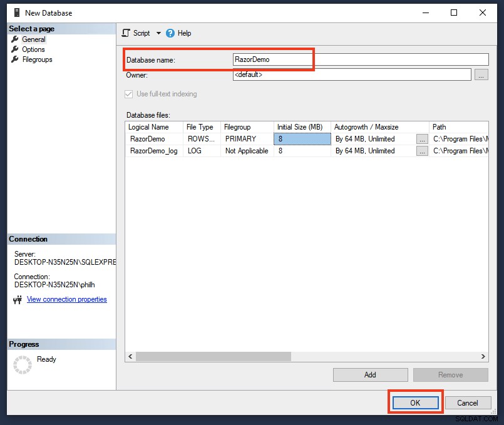Click the path cell in RazorDemo_log row
Screen dimensions: 504x425
tap(459, 151)
